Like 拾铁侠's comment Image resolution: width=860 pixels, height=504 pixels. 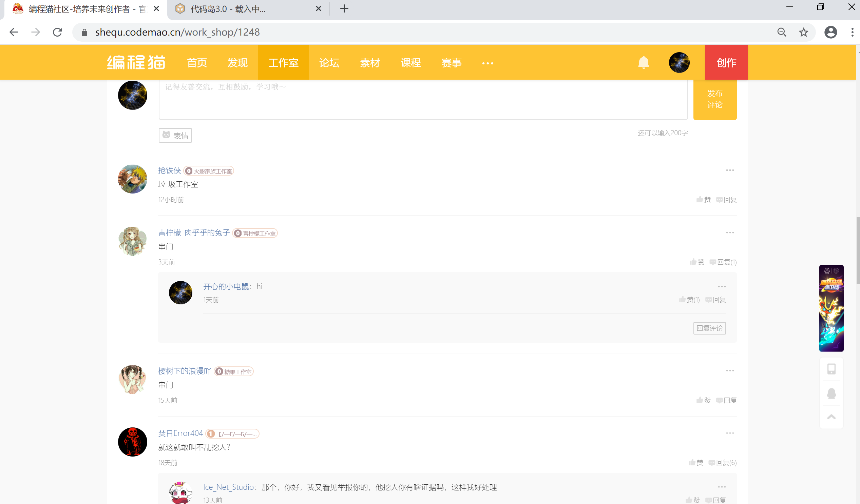[x=704, y=200]
